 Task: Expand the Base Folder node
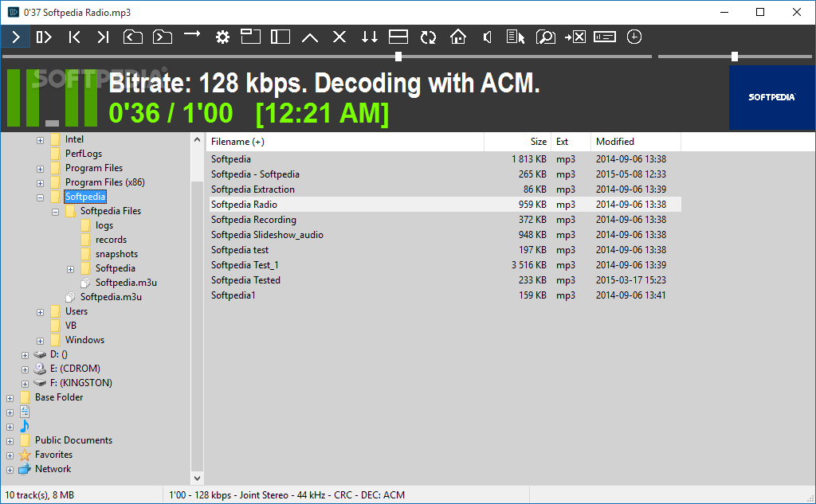click(x=10, y=398)
